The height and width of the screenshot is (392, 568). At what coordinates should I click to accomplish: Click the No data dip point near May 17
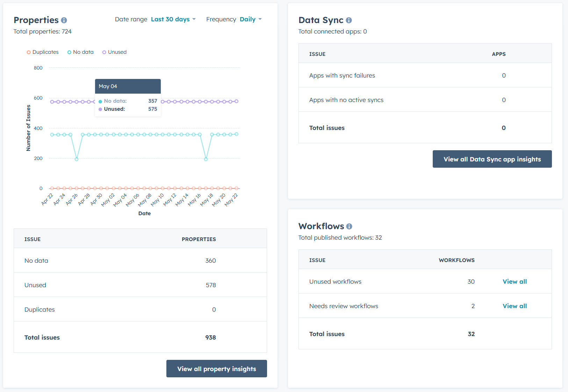click(206, 159)
